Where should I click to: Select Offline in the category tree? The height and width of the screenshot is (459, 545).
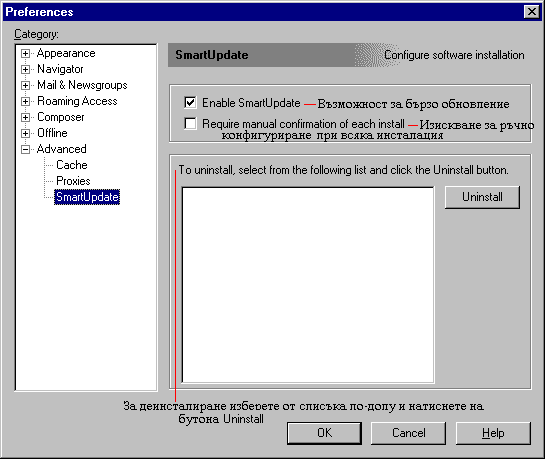pos(52,133)
